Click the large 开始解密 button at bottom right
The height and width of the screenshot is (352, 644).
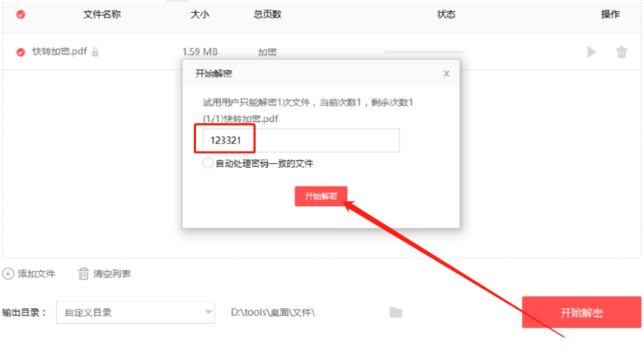click(x=581, y=313)
